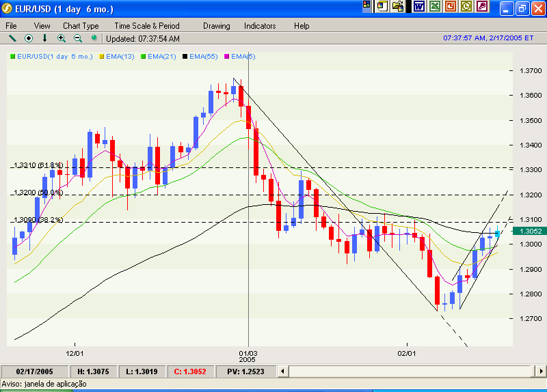Click the yellow EMA(13) legend color square

coord(102,57)
